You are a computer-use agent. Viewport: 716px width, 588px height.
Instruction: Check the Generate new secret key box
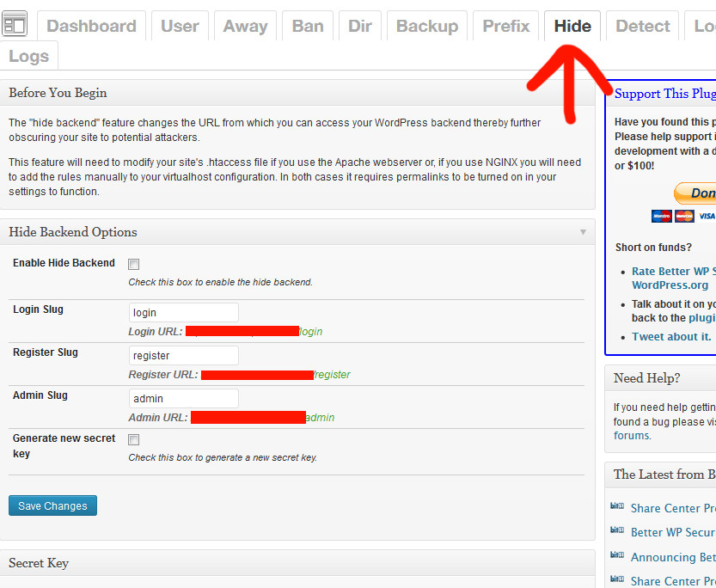133,439
